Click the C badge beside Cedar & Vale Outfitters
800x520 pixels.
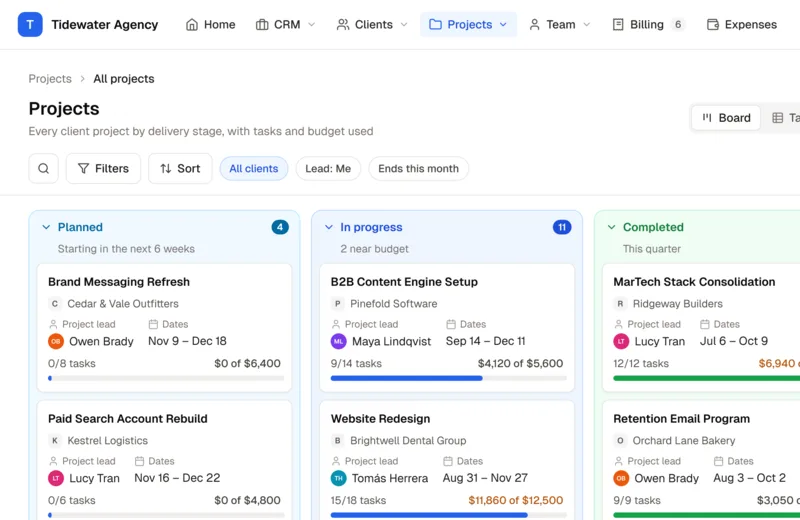pyautogui.click(x=55, y=304)
